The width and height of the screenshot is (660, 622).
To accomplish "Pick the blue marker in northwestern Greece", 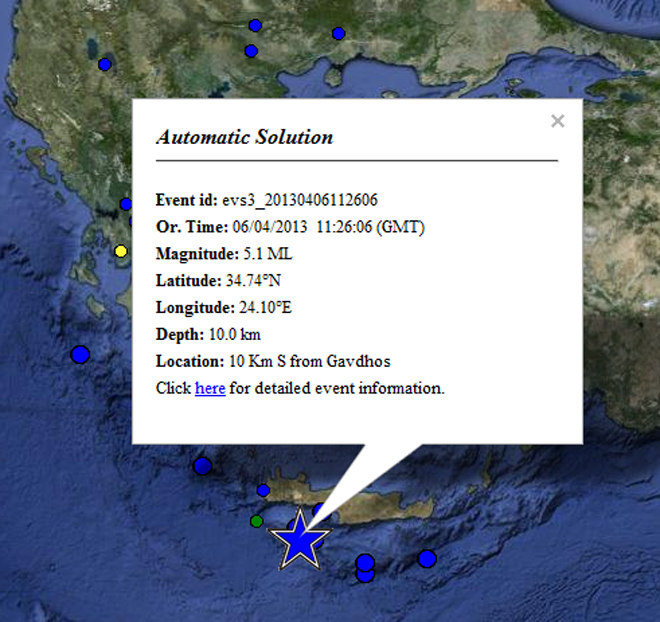I will click(x=105, y=64).
